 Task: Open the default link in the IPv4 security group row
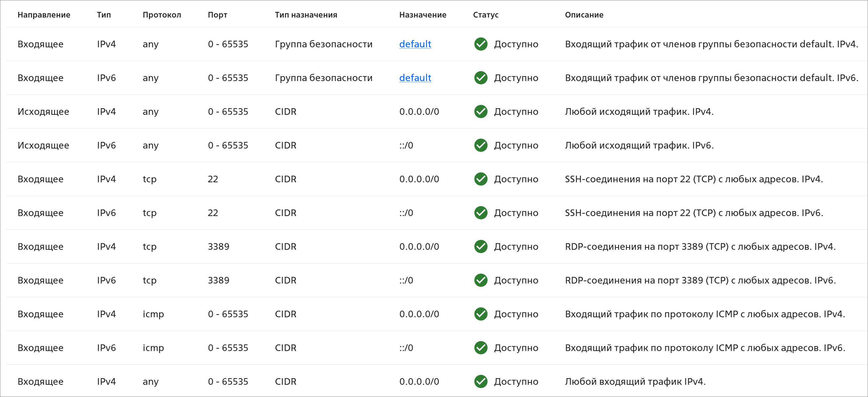pyautogui.click(x=415, y=44)
